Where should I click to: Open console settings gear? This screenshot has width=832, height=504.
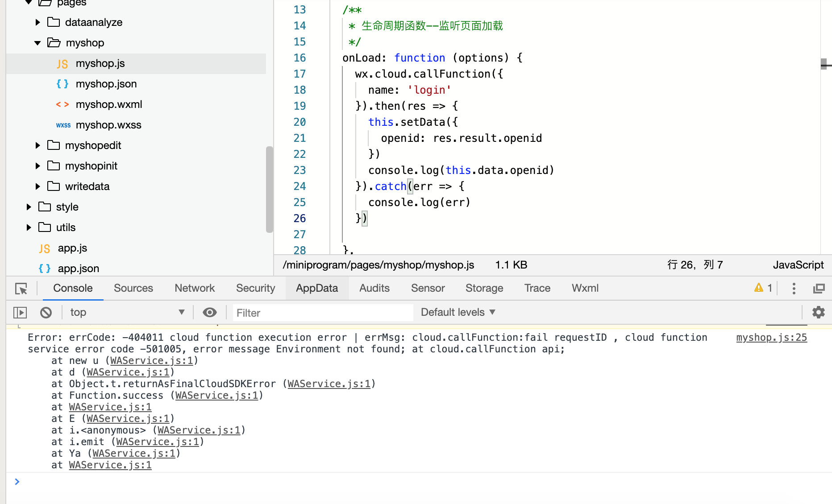point(818,312)
